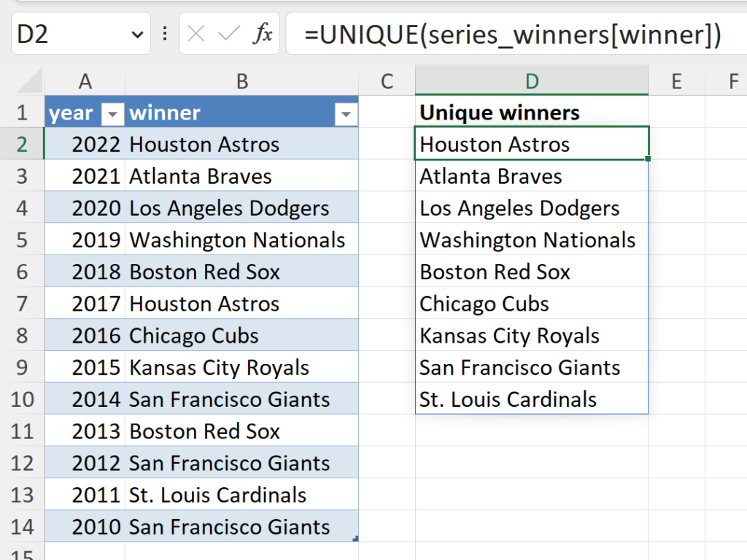Select the St. Louis Cardinals cell in column D
The image size is (747, 560).
(532, 399)
